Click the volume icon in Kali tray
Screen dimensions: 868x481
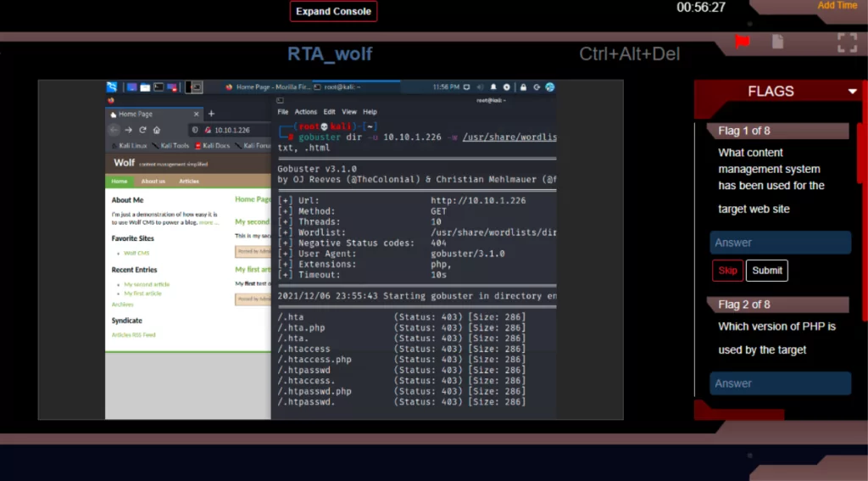coord(480,87)
